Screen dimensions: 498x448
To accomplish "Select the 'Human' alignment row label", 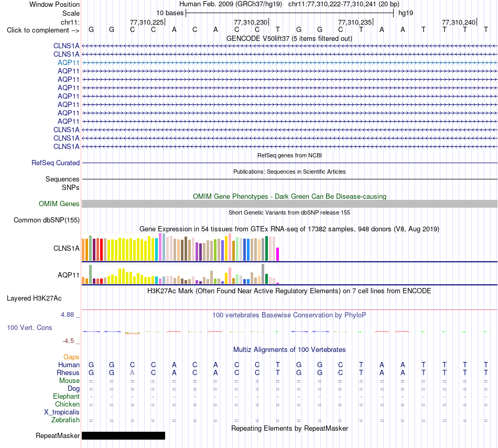I will click(x=69, y=365).
